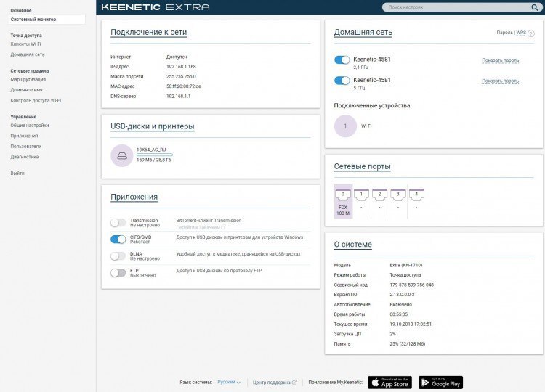Screen dimensions: 545x392
Task: Click the service code 179-578-599-756-048
Action: coord(411,285)
